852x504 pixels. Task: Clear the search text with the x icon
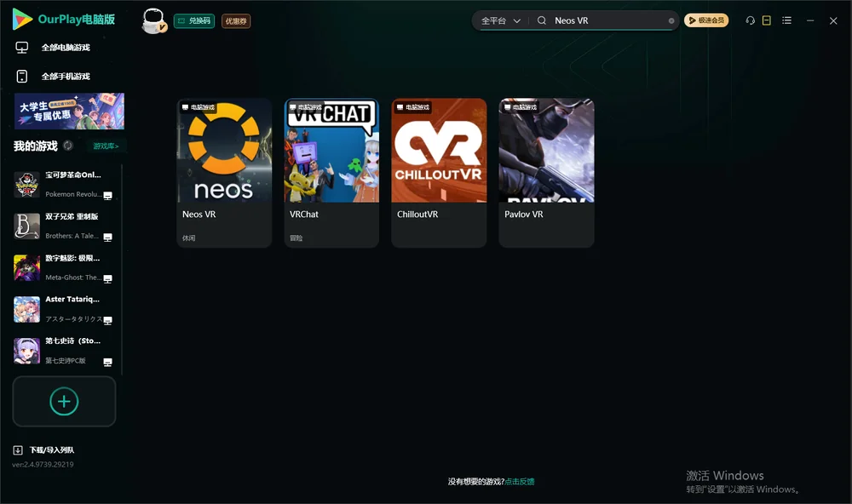click(671, 21)
